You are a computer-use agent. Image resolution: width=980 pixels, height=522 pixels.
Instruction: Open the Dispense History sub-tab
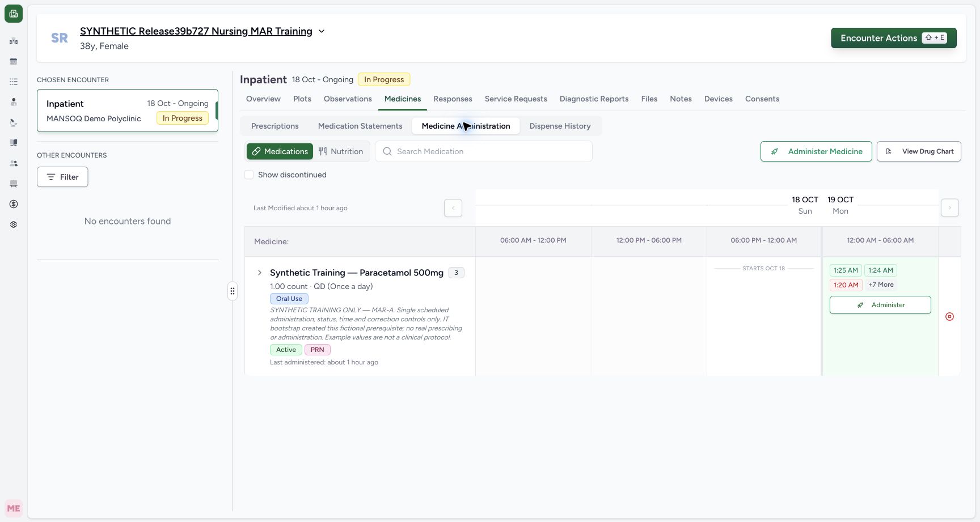coord(560,126)
